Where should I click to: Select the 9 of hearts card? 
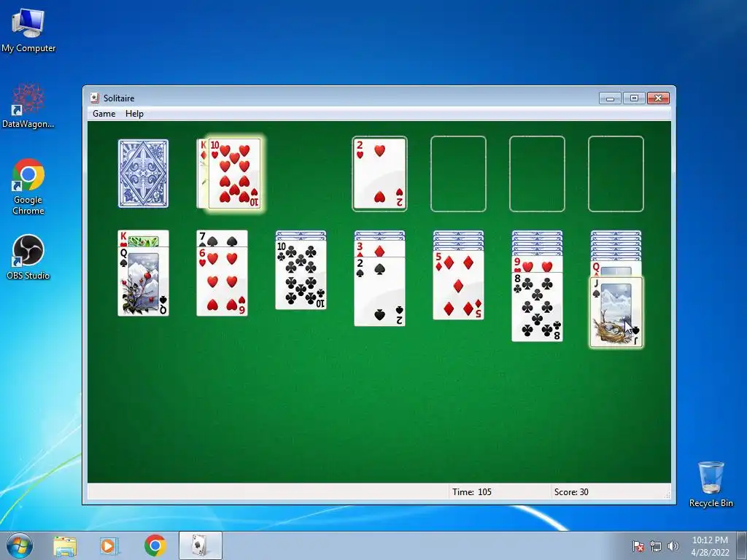538,265
